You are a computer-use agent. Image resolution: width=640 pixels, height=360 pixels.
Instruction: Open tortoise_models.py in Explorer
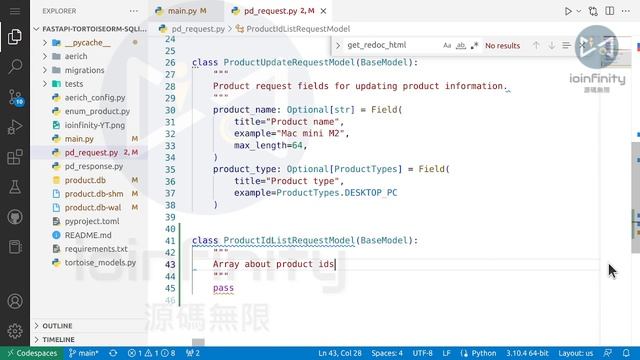(90, 262)
